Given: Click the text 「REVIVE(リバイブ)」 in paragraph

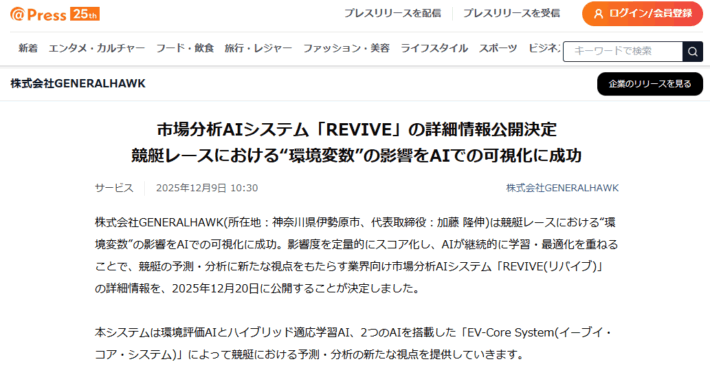Looking at the screenshot, I should coord(550,266).
